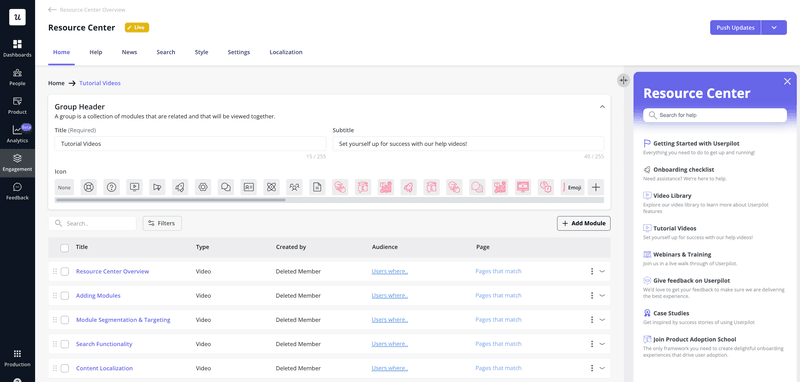Go back via arrow beside Resource Center Overview

pos(52,10)
